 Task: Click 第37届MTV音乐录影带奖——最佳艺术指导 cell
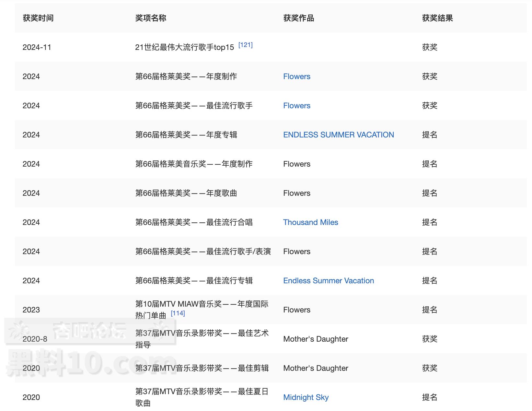coord(202,339)
